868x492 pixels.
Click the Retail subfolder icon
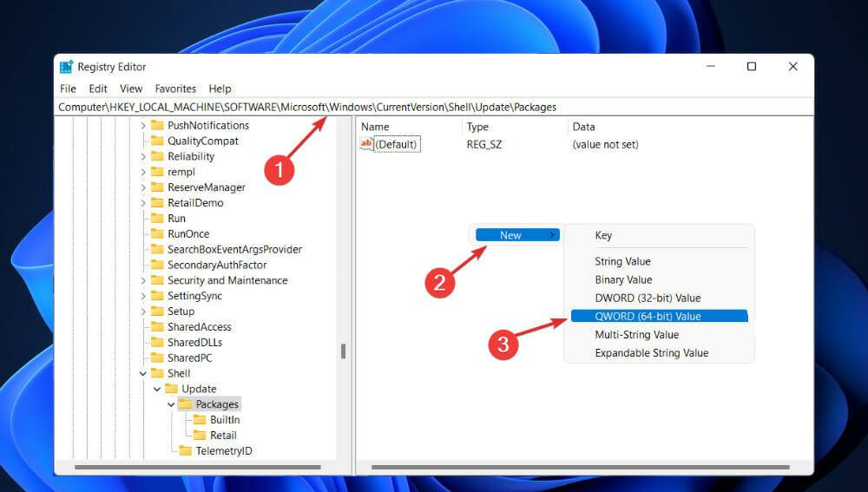pos(200,436)
